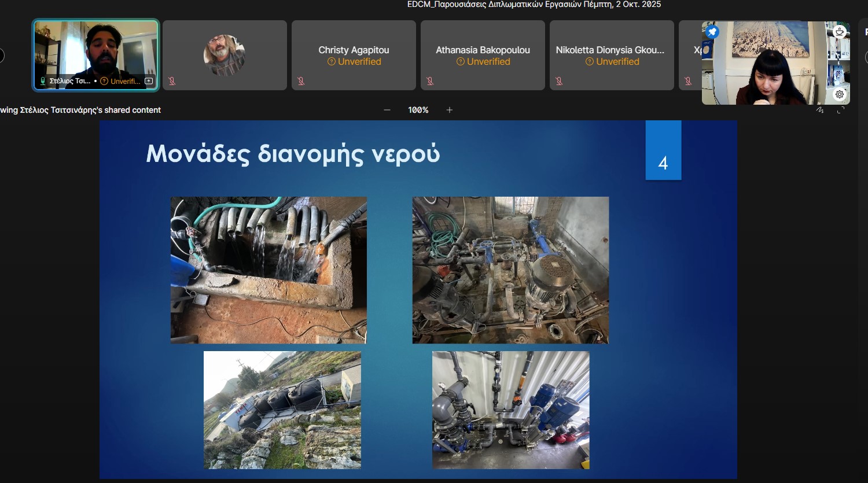Click the screen-share indicator on the presenter's tile

pyautogui.click(x=149, y=82)
